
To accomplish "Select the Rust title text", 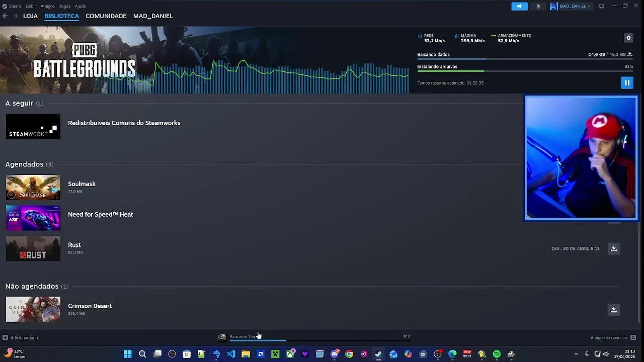I will click(x=74, y=245).
